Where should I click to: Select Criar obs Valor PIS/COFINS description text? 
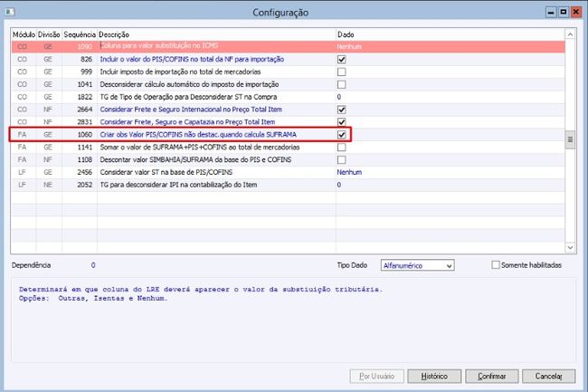[198, 135]
